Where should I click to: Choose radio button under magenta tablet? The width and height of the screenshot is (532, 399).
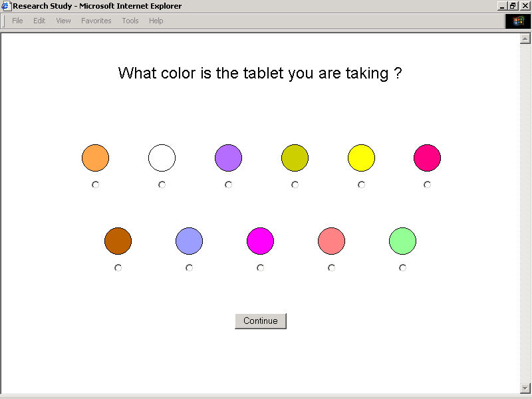[x=260, y=268]
